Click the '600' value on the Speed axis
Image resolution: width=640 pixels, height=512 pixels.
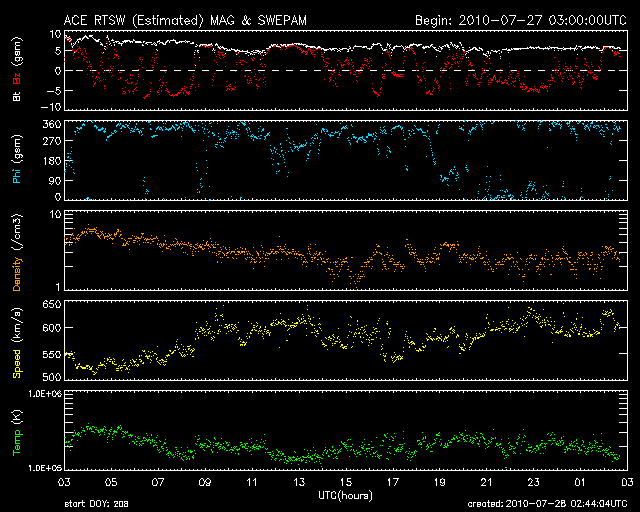(x=52, y=328)
